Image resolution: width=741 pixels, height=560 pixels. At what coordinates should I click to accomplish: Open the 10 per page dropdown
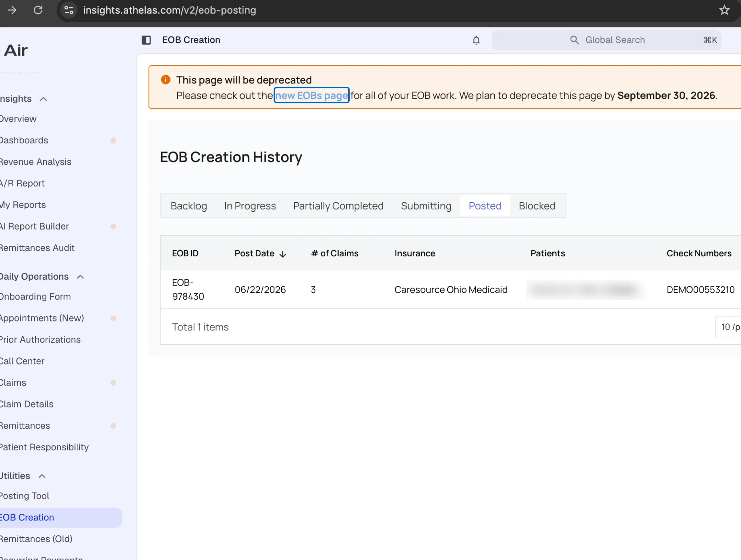[728, 327]
